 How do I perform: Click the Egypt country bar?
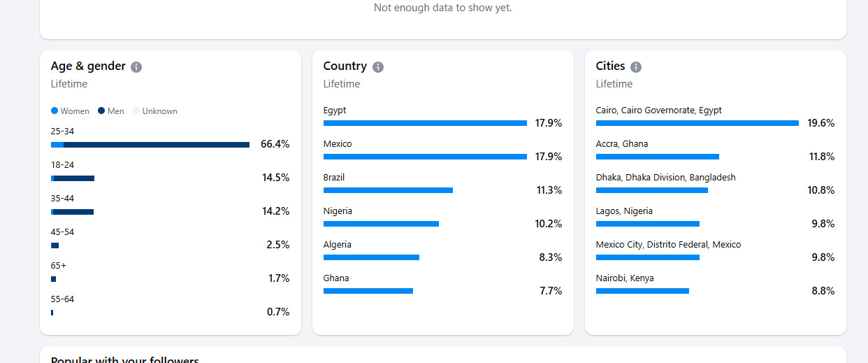click(425, 123)
